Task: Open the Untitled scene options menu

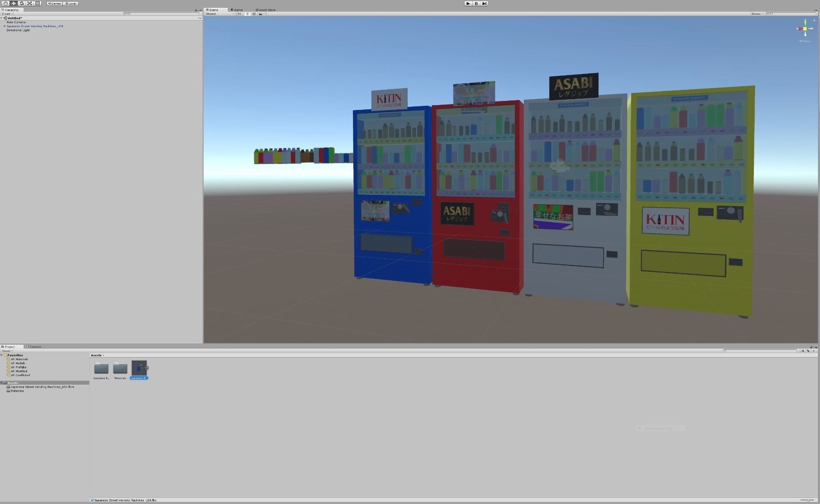Action: click(199, 18)
